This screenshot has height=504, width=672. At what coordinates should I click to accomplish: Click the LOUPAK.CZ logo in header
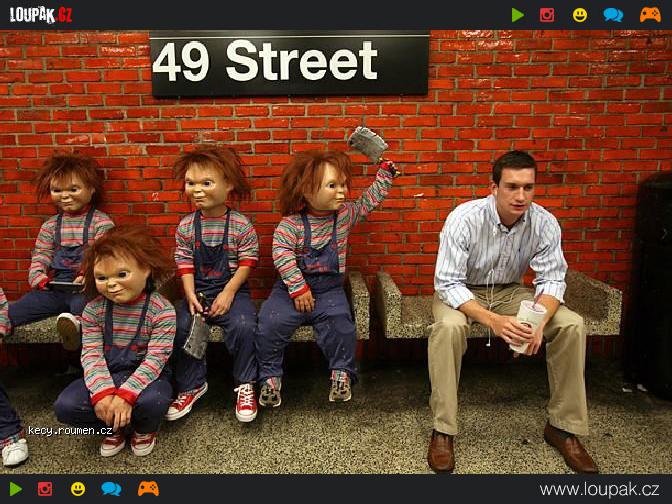click(41, 15)
